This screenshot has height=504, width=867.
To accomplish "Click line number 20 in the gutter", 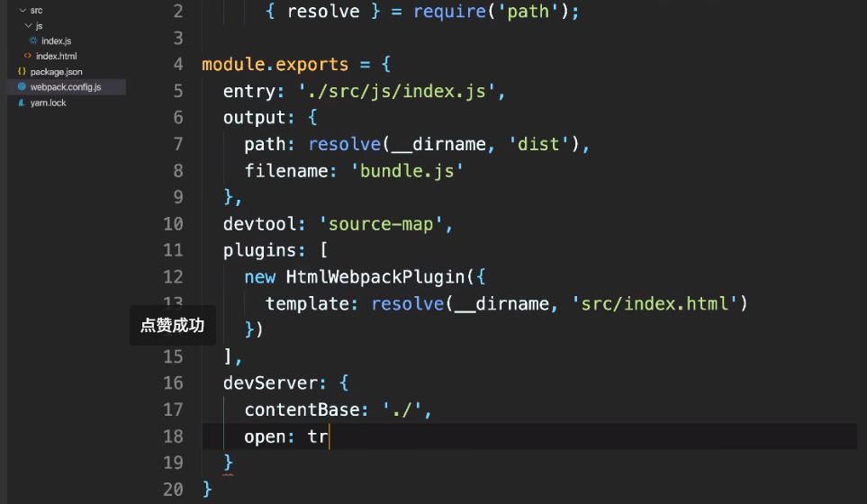I will pyautogui.click(x=173, y=489).
